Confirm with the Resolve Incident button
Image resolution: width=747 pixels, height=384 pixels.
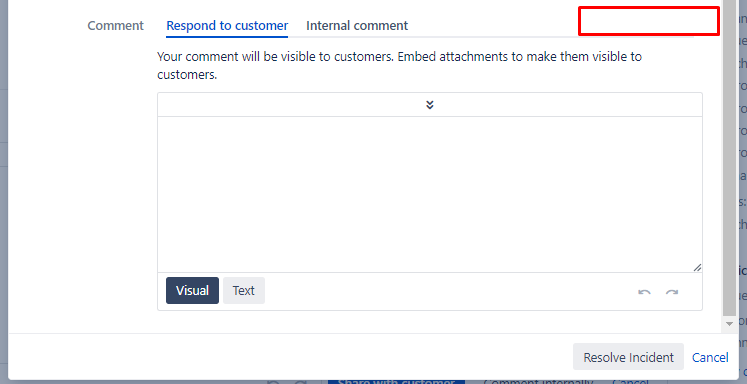628,357
